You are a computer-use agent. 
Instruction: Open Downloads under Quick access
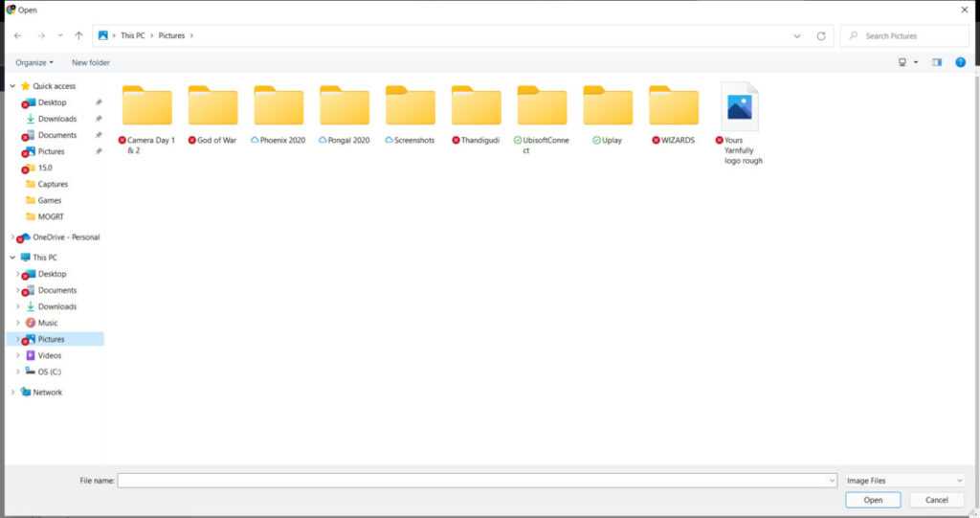point(56,118)
